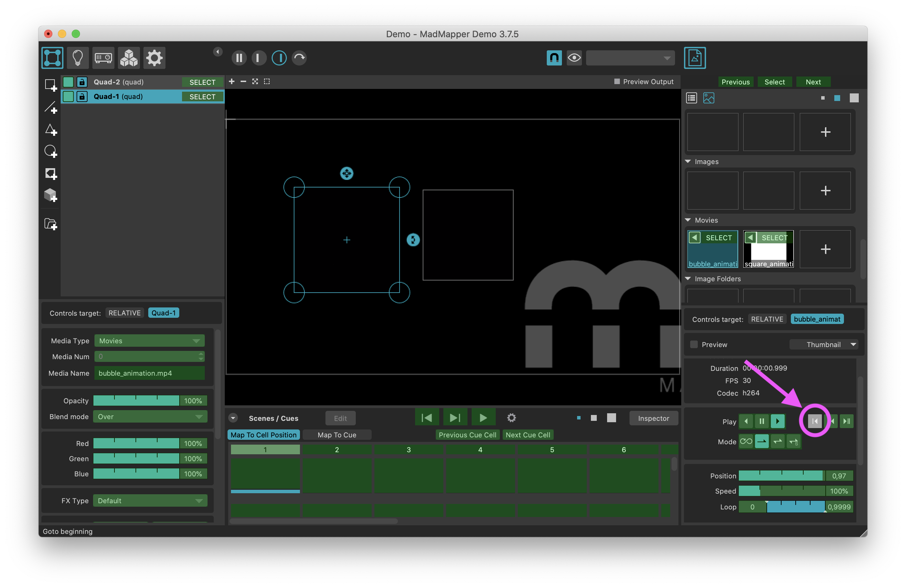The height and width of the screenshot is (588, 906).
Task: Click the Inspector button
Action: tap(653, 418)
